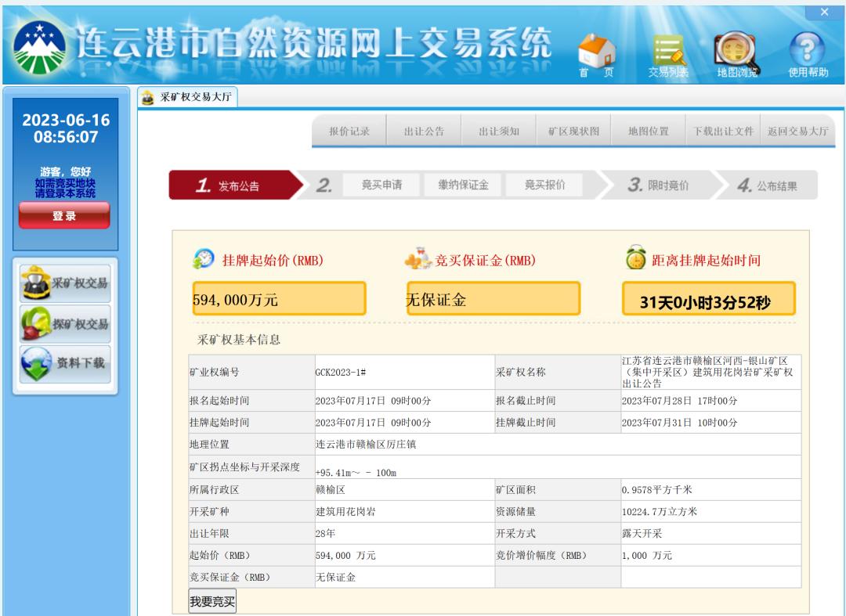Click the 我要竞买 button
Viewport: 846px width, 616px height.
(x=212, y=602)
